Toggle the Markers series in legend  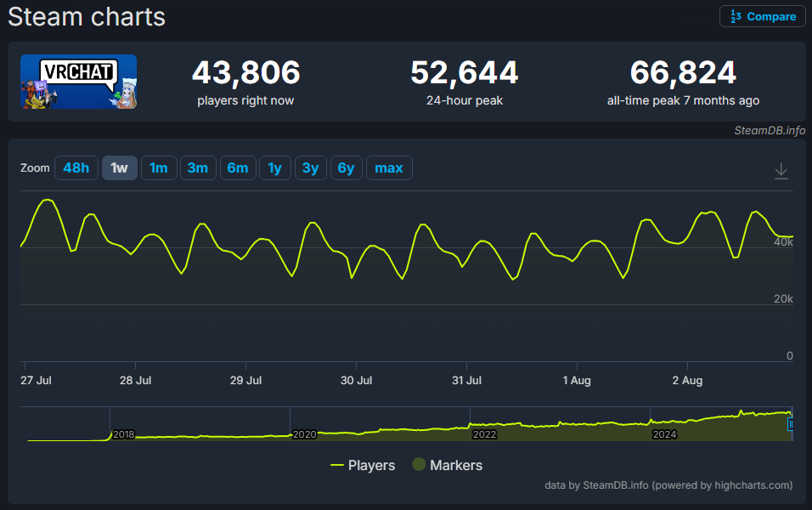click(447, 465)
